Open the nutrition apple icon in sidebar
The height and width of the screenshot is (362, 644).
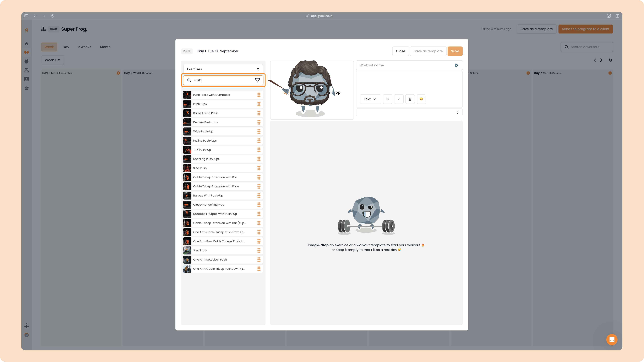tap(27, 61)
